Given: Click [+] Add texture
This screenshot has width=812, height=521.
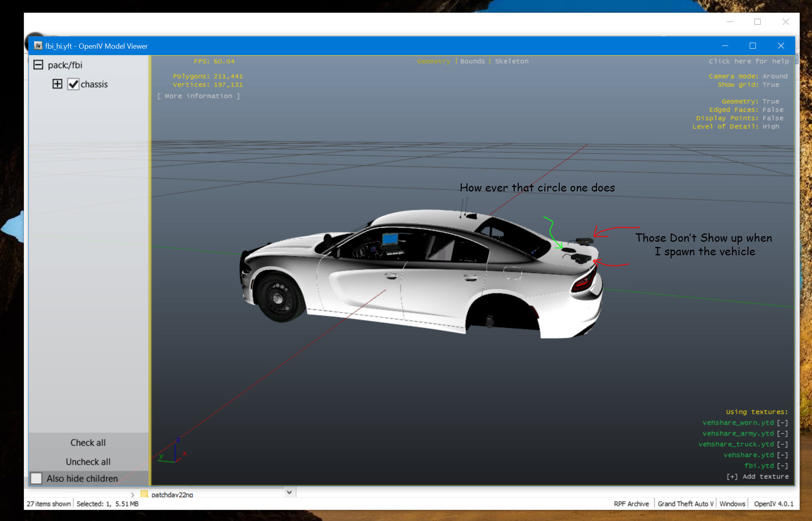Looking at the screenshot, I should click(757, 477).
